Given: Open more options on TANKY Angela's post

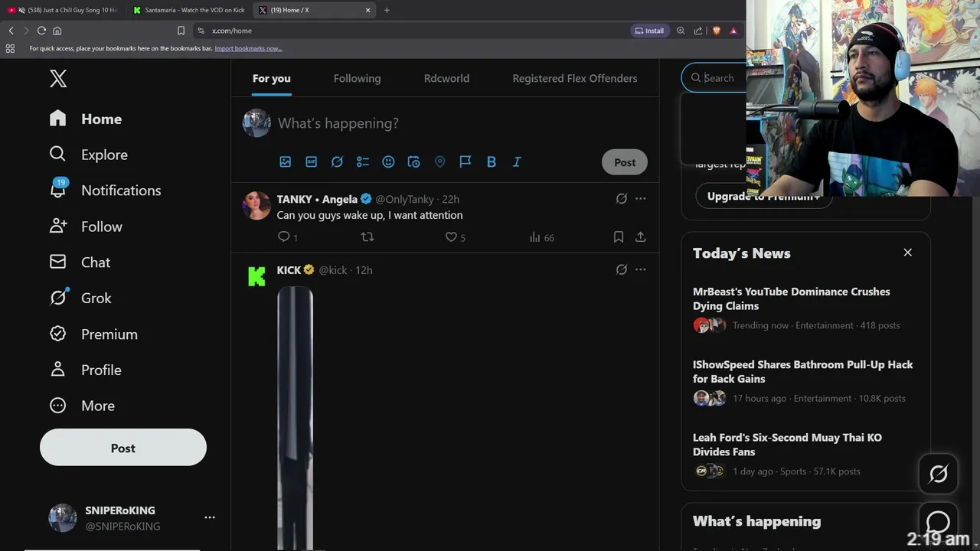Looking at the screenshot, I should pos(641,199).
